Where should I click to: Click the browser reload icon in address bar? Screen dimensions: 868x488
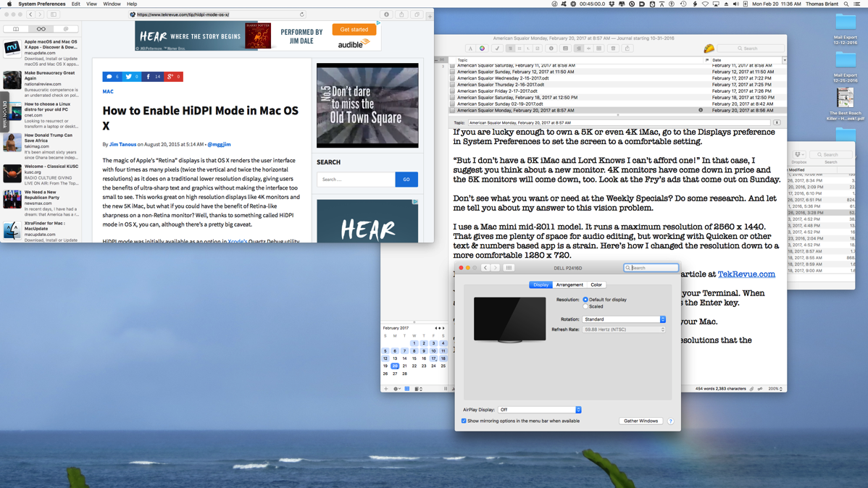[301, 14]
